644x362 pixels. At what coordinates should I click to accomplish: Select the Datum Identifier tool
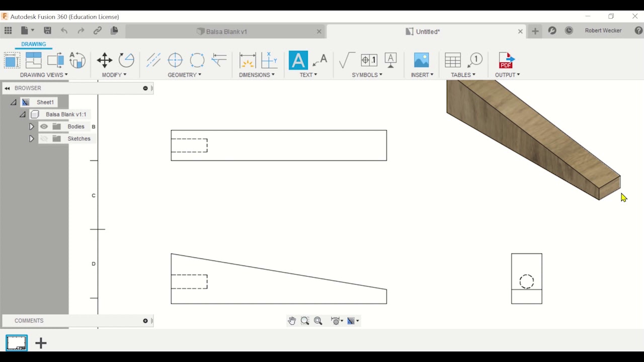[391, 60]
